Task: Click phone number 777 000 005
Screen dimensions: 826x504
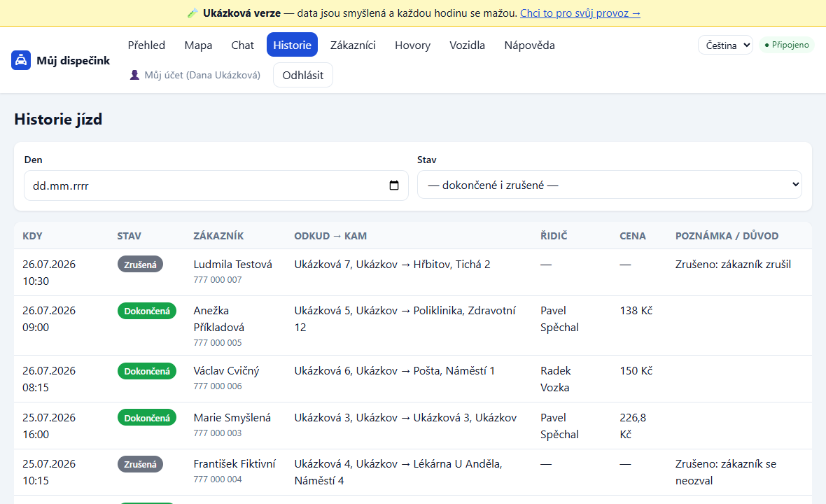Action: 218,343
